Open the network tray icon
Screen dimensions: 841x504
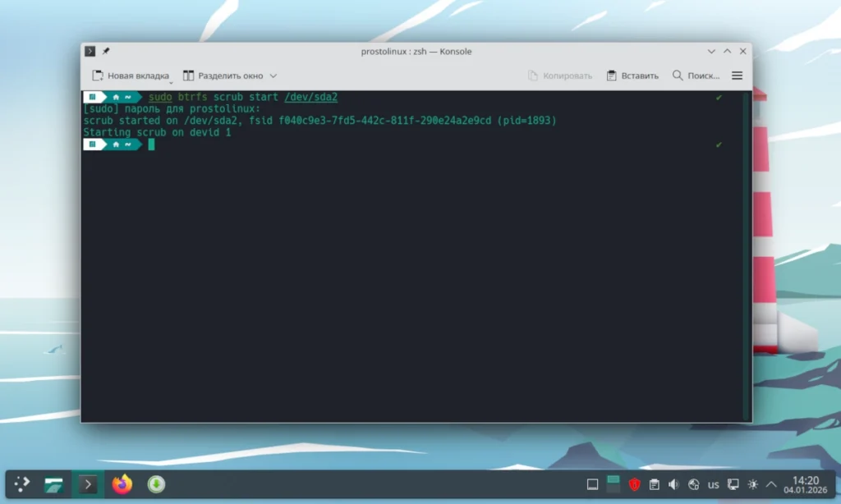(693, 484)
